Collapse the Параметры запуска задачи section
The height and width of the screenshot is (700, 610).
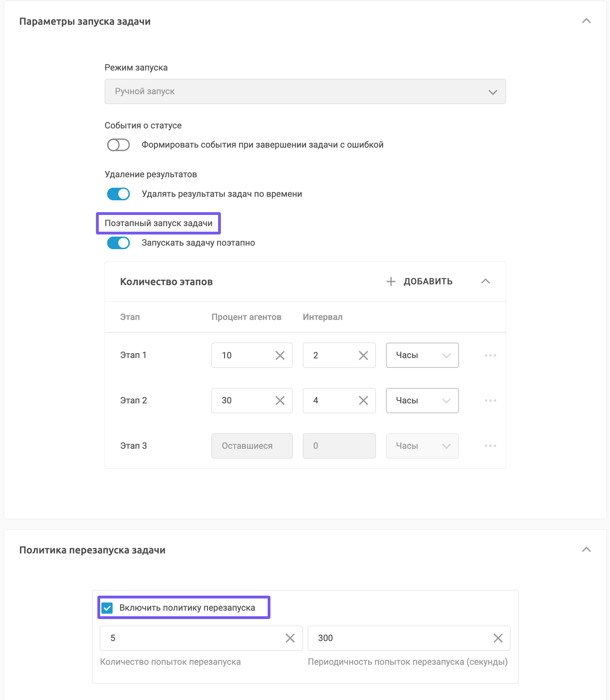[586, 21]
